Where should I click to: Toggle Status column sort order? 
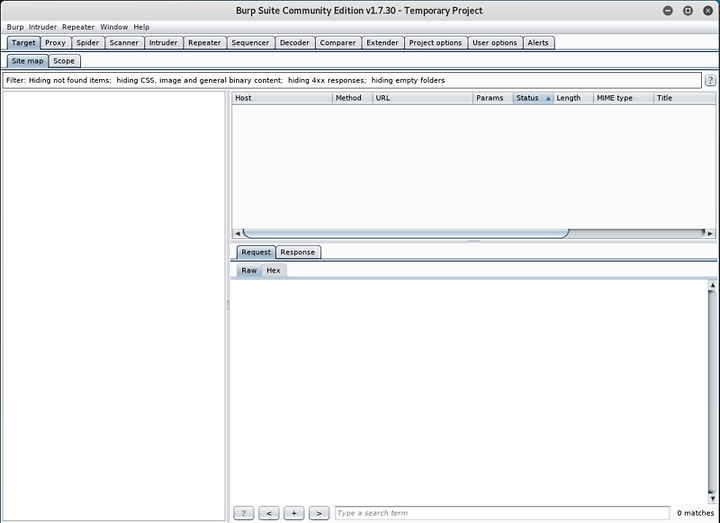[533, 98]
